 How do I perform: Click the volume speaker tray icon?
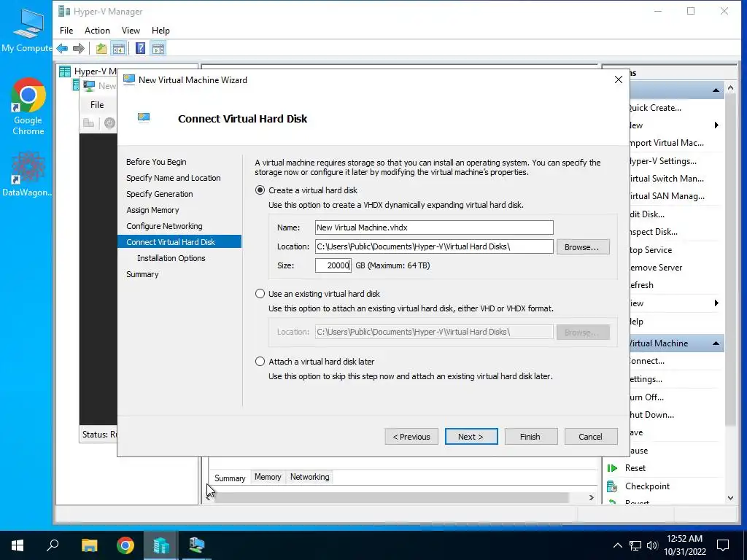[652, 545]
